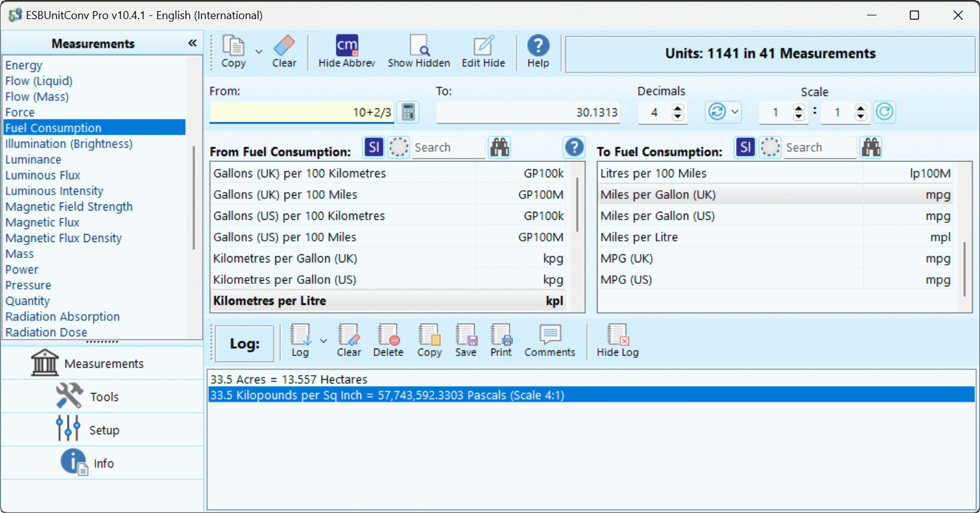Open Help from the toolbar
Image resolution: width=980 pixels, height=513 pixels.
click(538, 52)
